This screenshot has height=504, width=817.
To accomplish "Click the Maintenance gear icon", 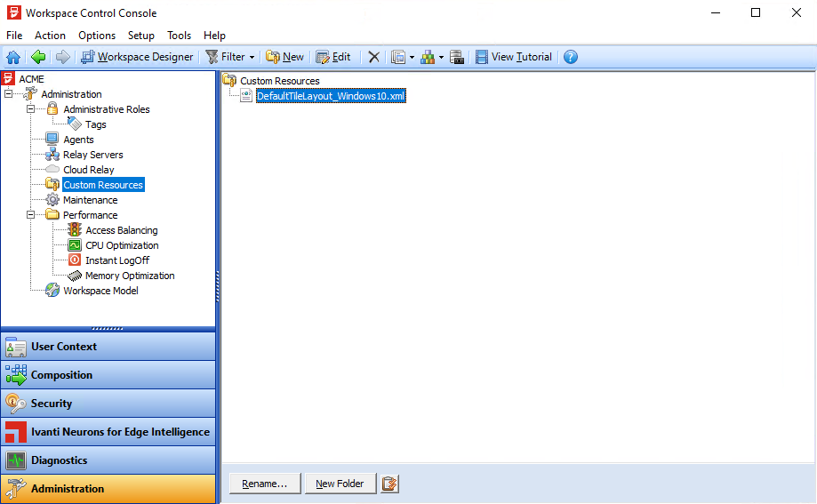I will (x=52, y=200).
